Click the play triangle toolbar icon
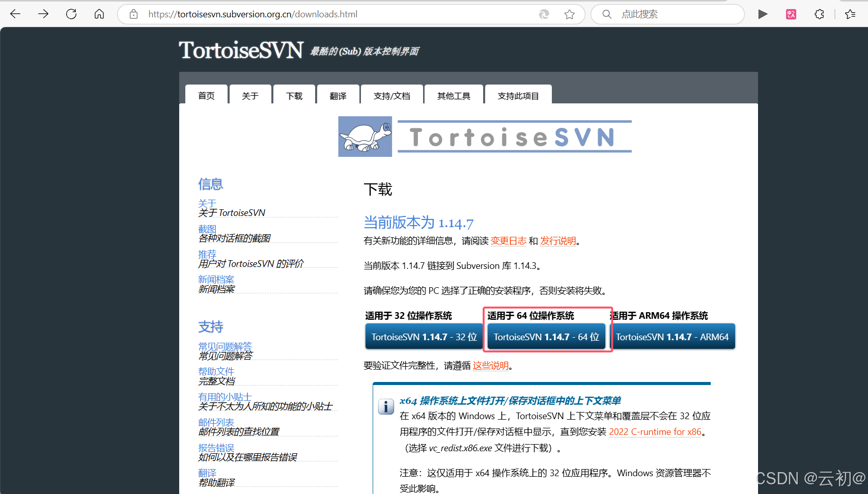This screenshot has height=494, width=868. coord(763,14)
